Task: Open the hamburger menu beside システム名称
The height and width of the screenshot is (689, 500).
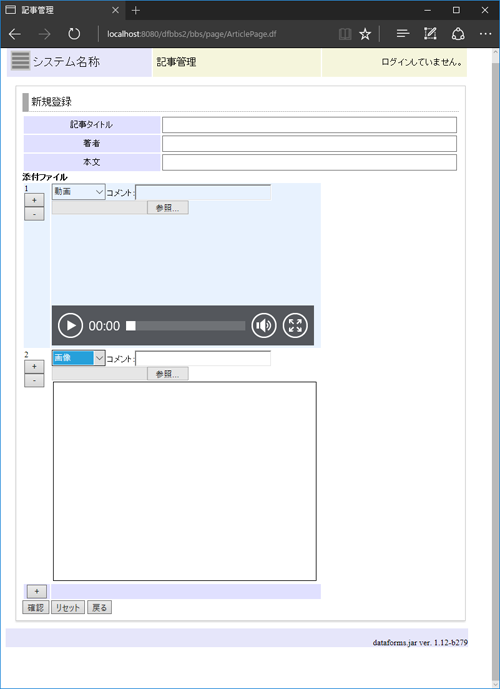Action: coord(20,61)
